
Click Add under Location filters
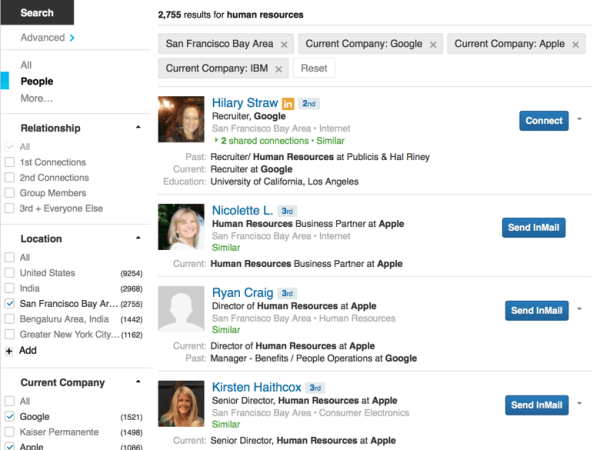tap(28, 351)
